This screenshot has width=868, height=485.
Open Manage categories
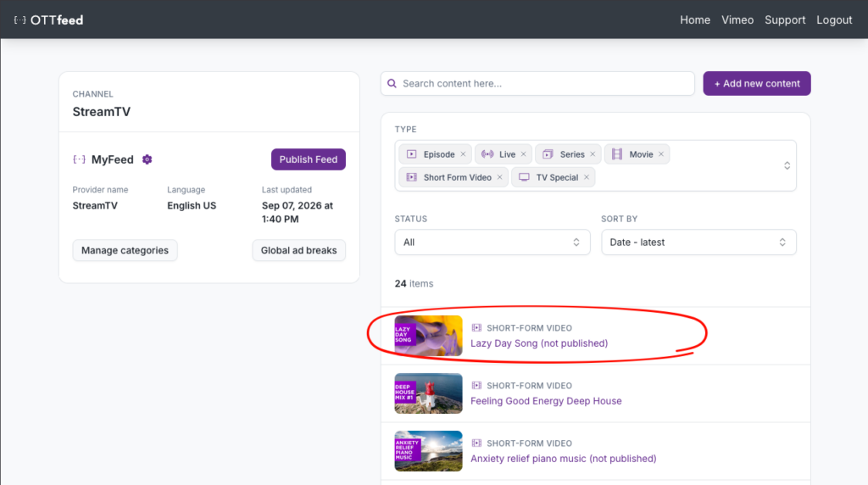coord(125,250)
